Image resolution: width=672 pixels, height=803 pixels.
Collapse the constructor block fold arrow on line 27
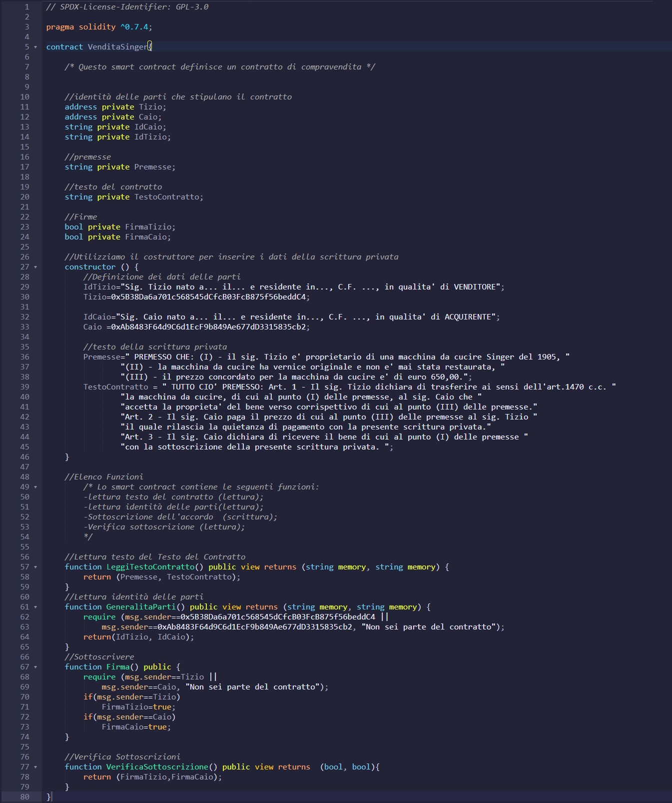pos(35,267)
